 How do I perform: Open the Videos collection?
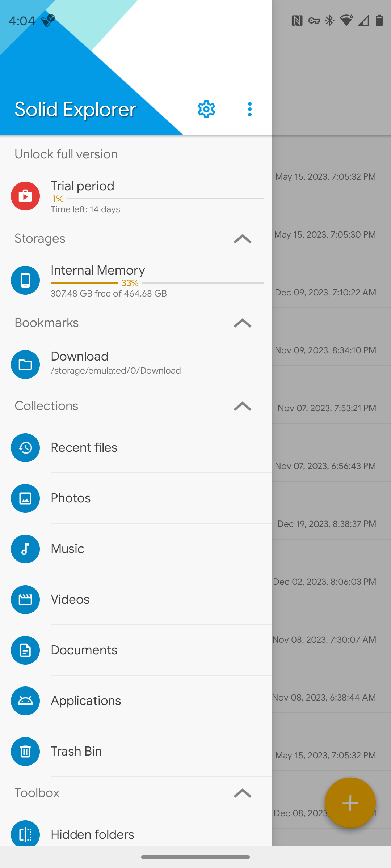pyautogui.click(x=70, y=600)
